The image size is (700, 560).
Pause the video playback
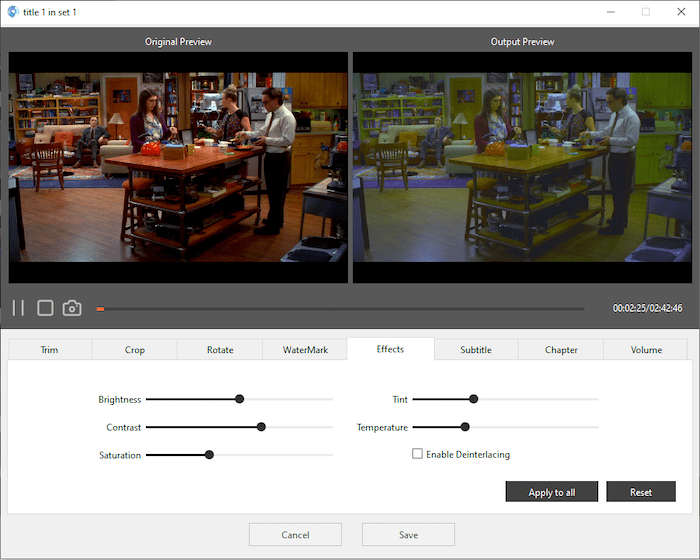point(18,308)
